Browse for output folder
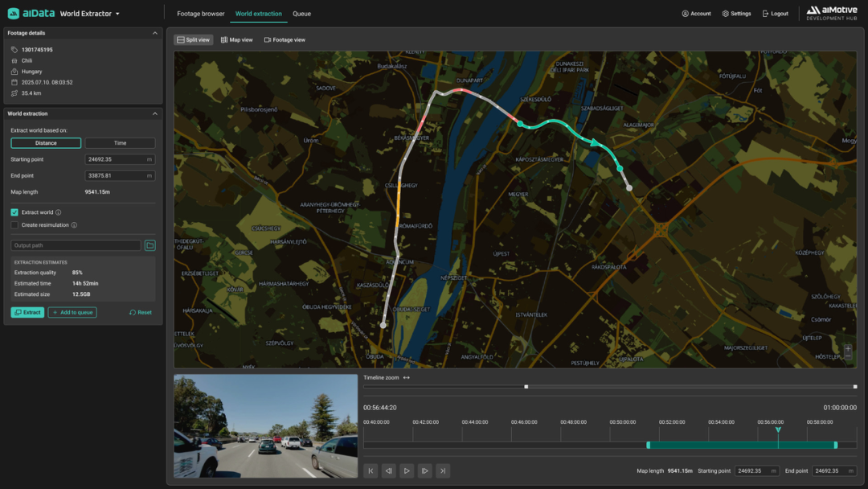Viewport: 868px width, 489px height. click(150, 245)
